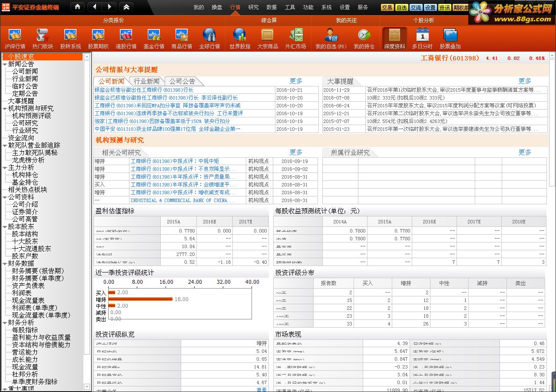The width and height of the screenshot is (556, 392).
Task: Open the 工具 menu
Action: (290, 7)
